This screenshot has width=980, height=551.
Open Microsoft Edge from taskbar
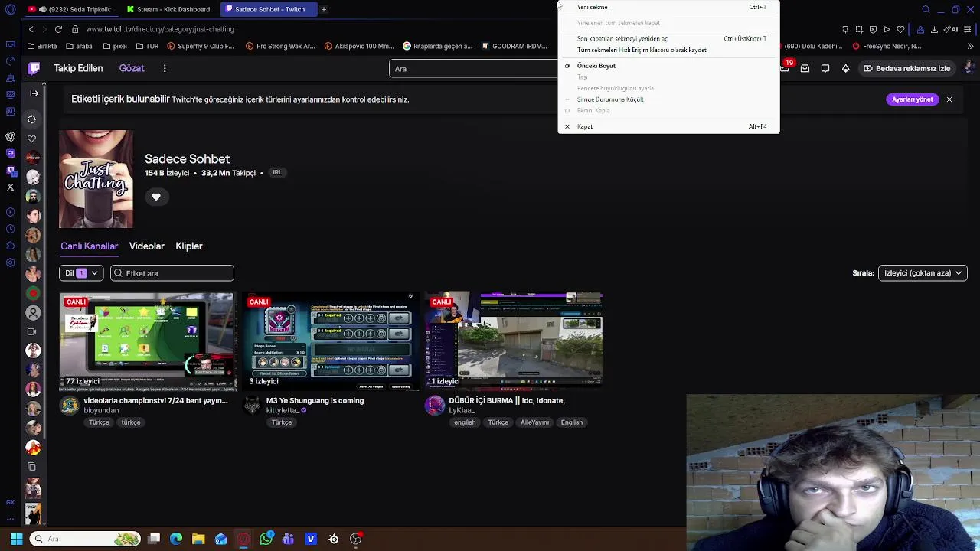[176, 539]
